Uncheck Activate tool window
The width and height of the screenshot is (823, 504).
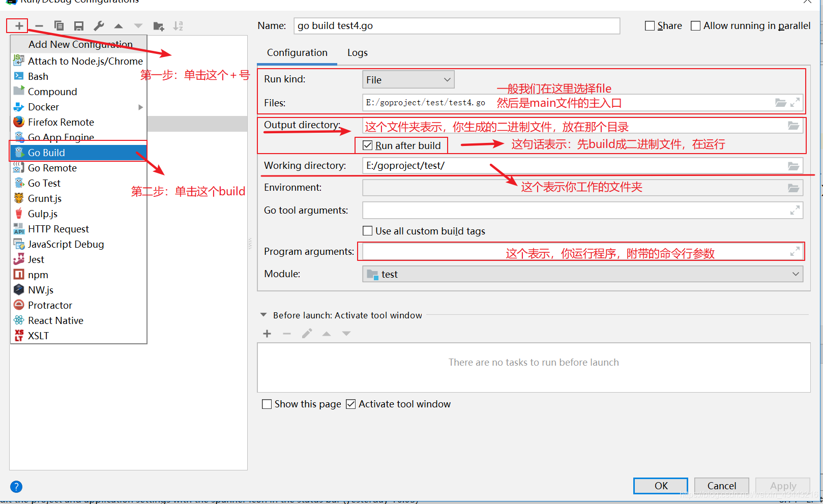(x=350, y=404)
